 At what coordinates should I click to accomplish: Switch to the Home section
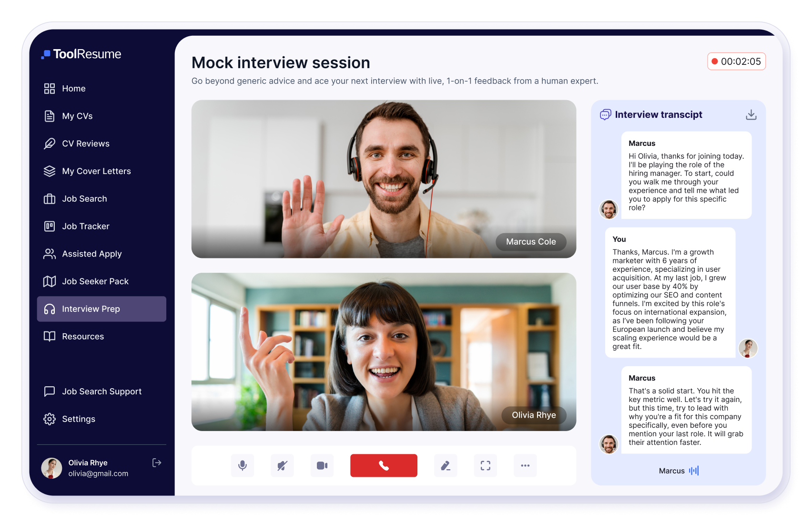click(x=74, y=88)
